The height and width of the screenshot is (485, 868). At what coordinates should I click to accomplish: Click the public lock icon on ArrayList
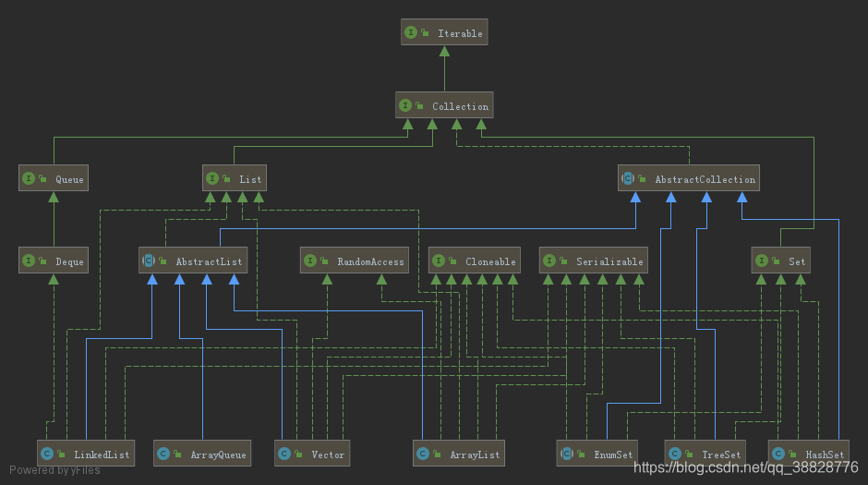point(437,454)
